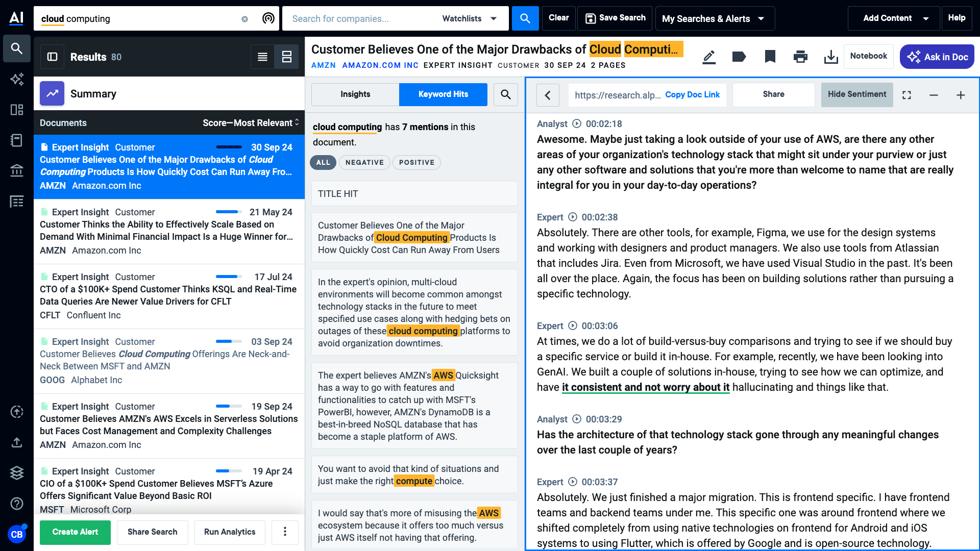
Task: Open the stacked layers icon in sidebar
Action: [x=17, y=473]
